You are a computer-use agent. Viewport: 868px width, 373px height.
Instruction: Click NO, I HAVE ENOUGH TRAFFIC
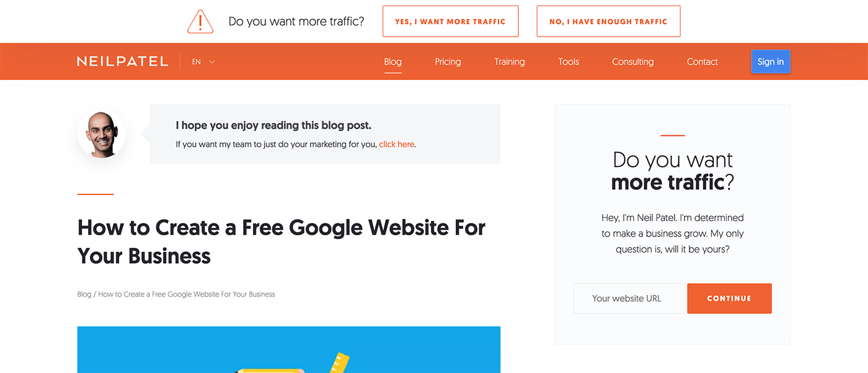tap(608, 21)
